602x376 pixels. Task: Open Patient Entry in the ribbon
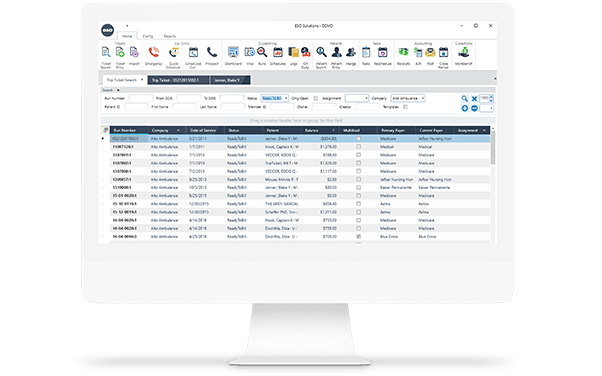click(x=336, y=58)
